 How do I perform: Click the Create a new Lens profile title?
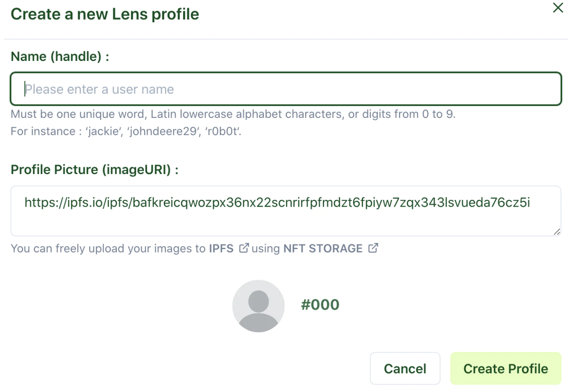point(105,14)
